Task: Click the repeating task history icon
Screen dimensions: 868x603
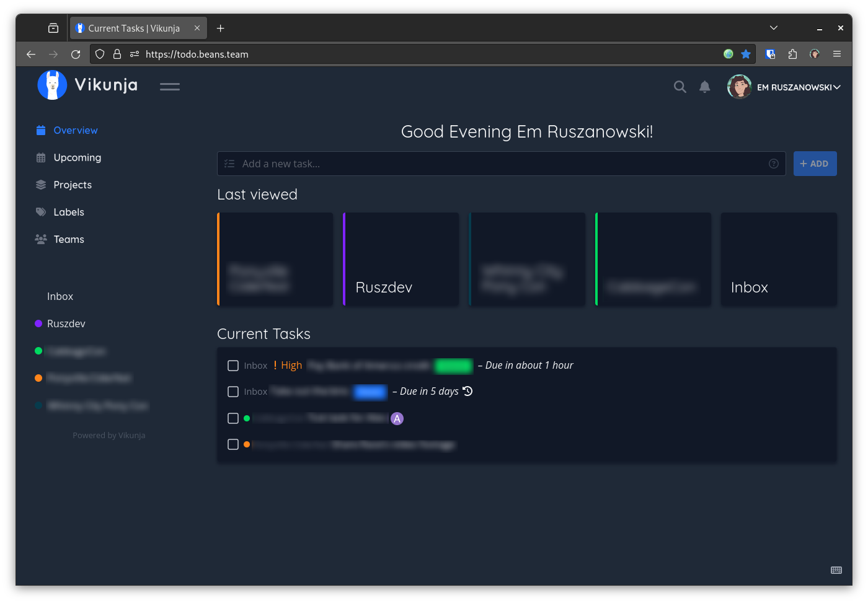Action: pos(467,391)
